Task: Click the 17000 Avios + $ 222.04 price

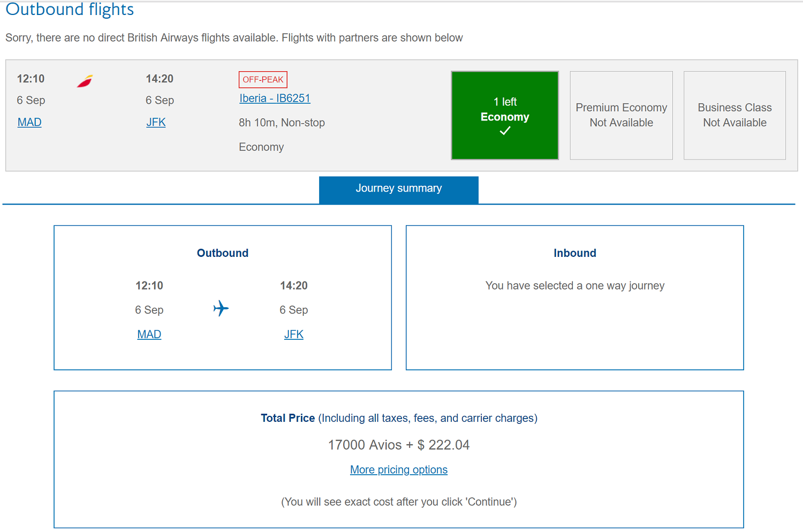Action: tap(399, 445)
